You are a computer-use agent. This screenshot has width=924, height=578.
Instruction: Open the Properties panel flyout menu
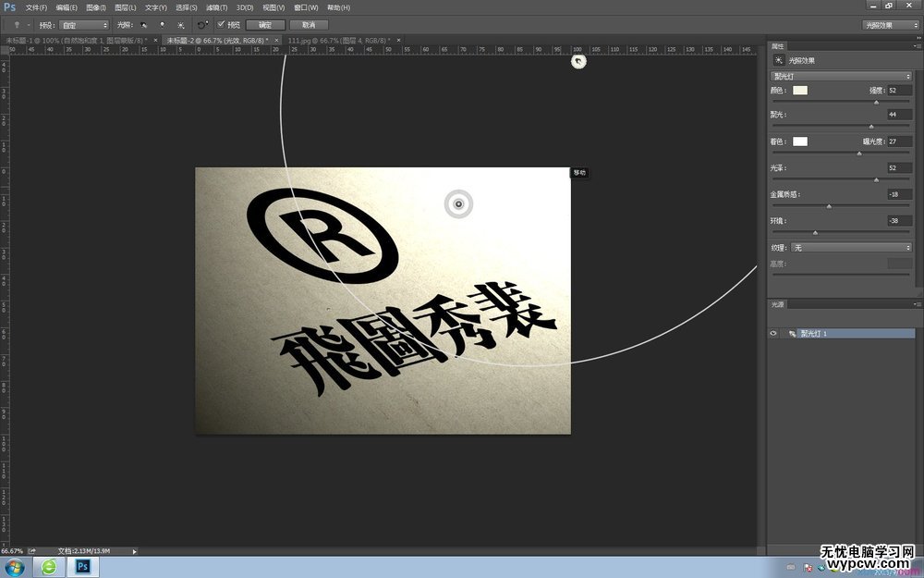point(916,46)
